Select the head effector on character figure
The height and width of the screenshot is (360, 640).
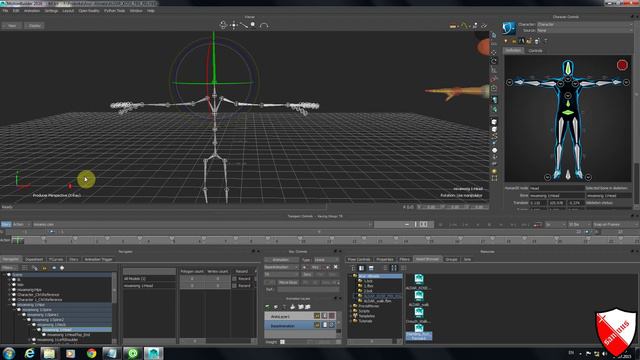(568, 68)
